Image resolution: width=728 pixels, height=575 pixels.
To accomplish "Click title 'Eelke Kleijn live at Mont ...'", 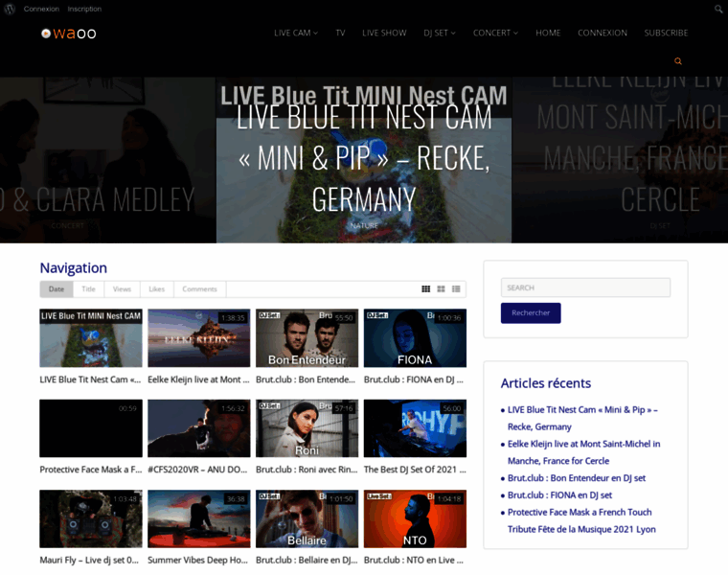I will [198, 379].
